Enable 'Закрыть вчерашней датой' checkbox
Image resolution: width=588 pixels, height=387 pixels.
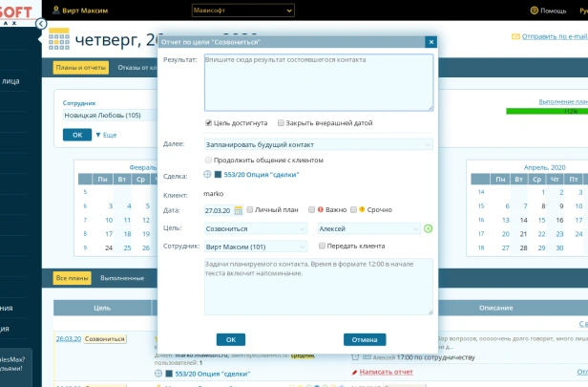coord(281,122)
